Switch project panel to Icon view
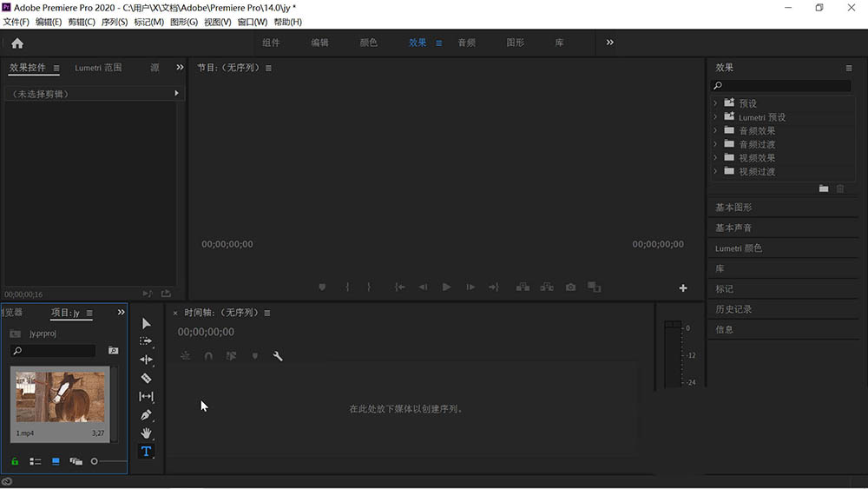Viewport: 868px width, 489px height. click(56, 461)
